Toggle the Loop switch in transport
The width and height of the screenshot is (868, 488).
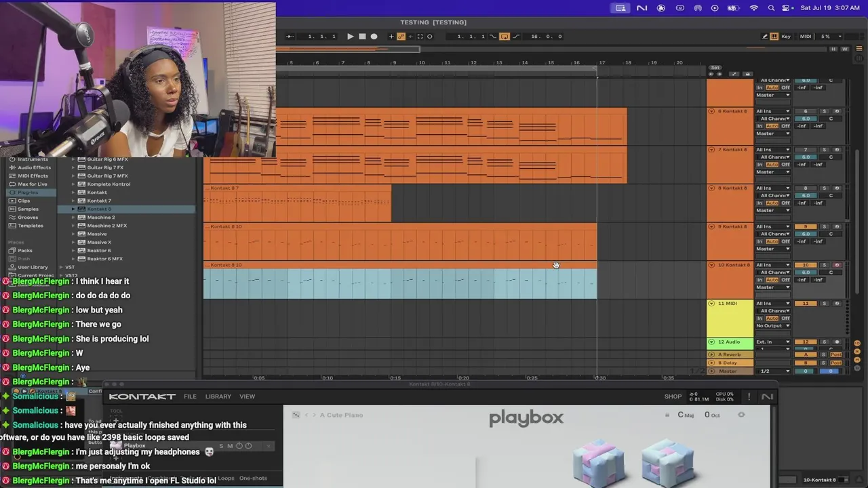click(x=504, y=37)
